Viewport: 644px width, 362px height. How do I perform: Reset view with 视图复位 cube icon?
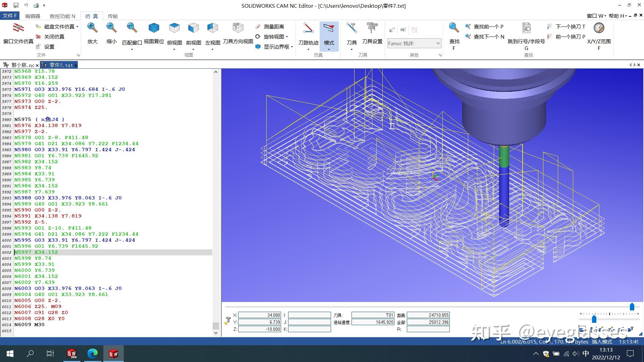(x=154, y=28)
